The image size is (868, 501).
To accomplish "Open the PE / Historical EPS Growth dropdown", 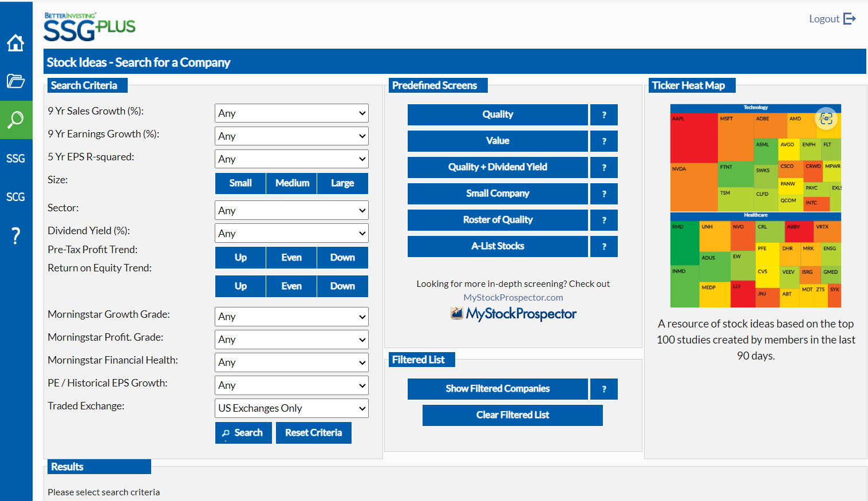I will 292,385.
